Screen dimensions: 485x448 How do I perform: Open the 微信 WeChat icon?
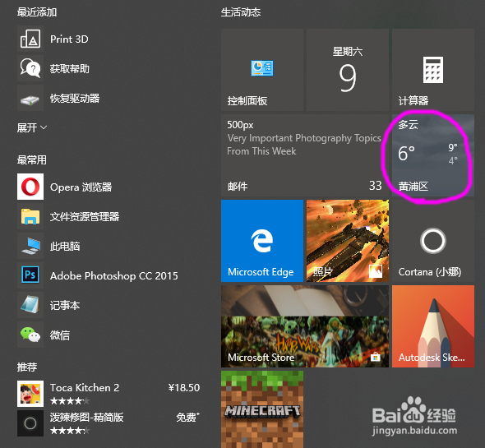30,335
